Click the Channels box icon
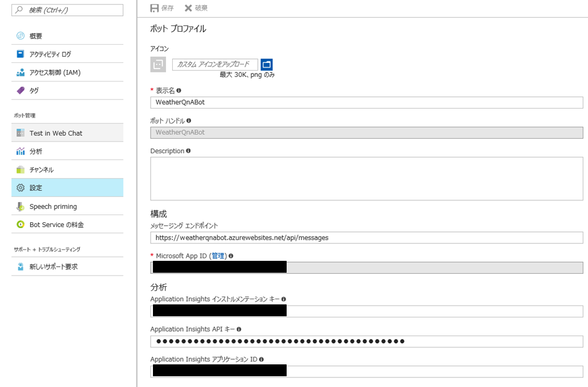 click(x=20, y=170)
